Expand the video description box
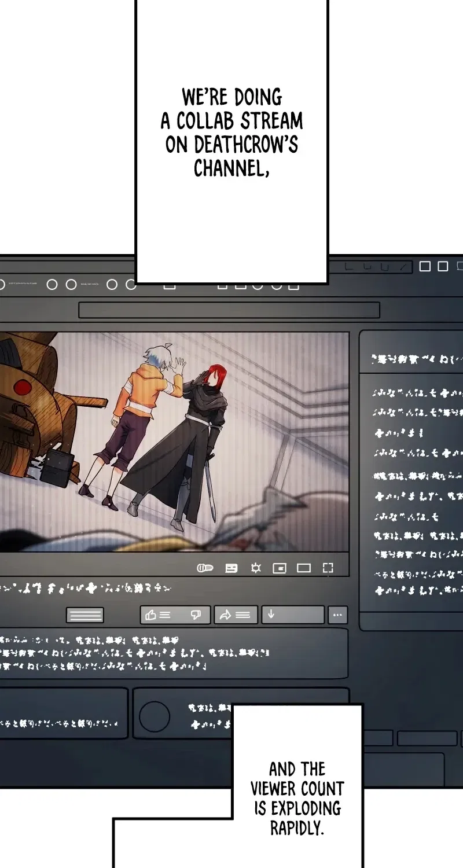 pyautogui.click(x=174, y=653)
